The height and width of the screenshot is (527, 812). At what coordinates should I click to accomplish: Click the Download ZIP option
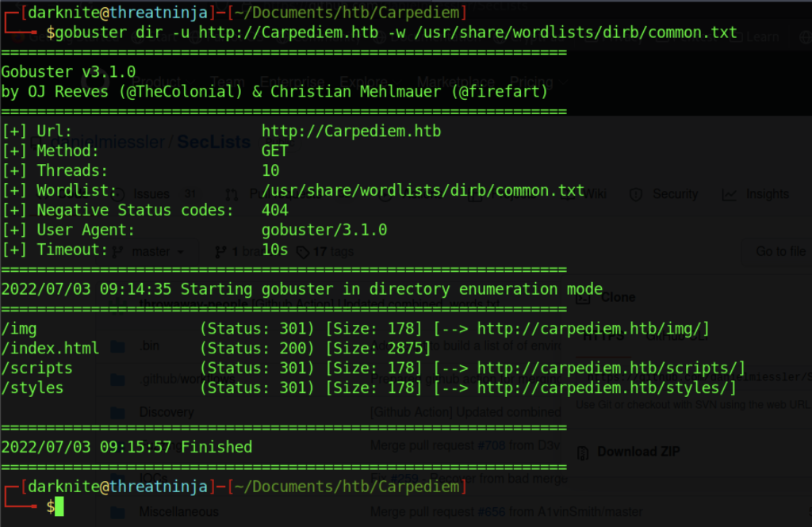[x=638, y=452]
